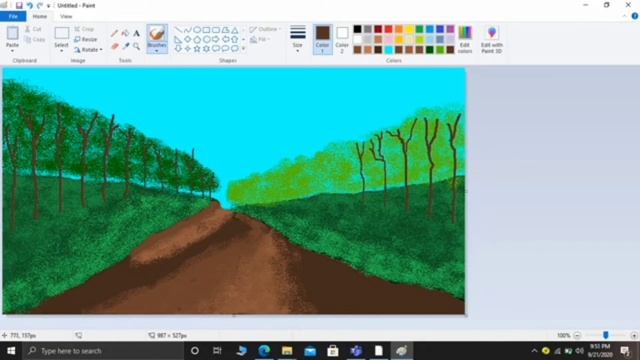The image size is (640, 360).
Task: Open File Explorer from the taskbar
Action: pyautogui.click(x=287, y=351)
